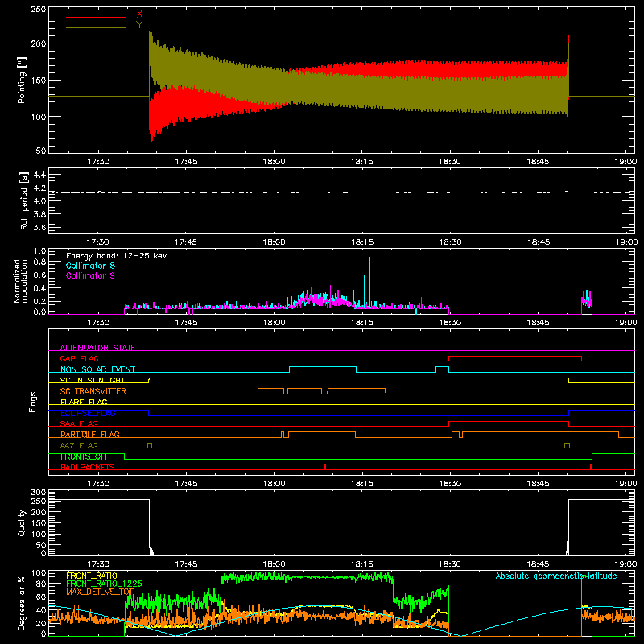Click the FRONTS_OFF flag label

[x=85, y=456]
